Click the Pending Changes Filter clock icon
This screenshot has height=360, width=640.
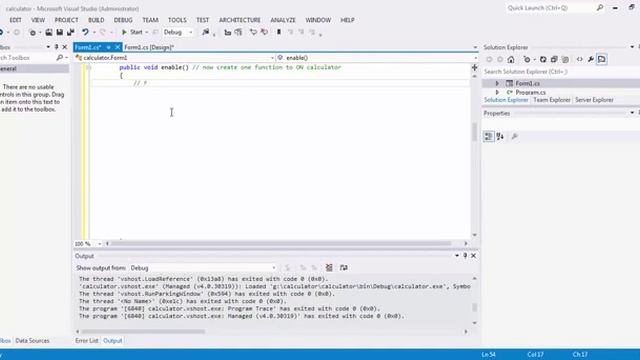point(527,60)
